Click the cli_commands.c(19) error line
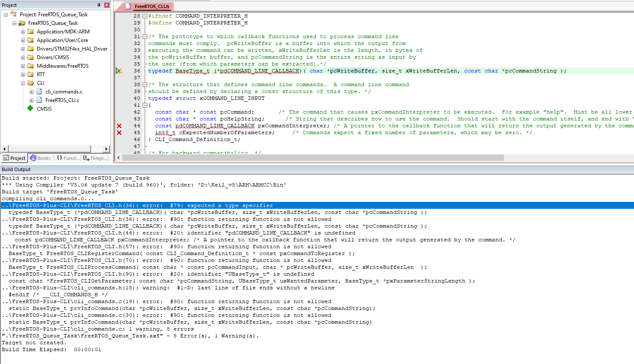Viewport: 634px width, 364px height. (x=167, y=301)
